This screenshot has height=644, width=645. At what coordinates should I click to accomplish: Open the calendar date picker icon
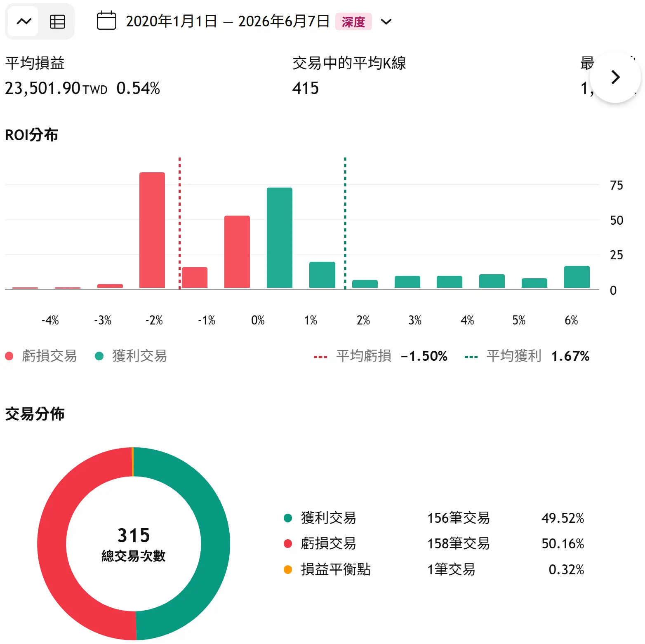coord(106,21)
